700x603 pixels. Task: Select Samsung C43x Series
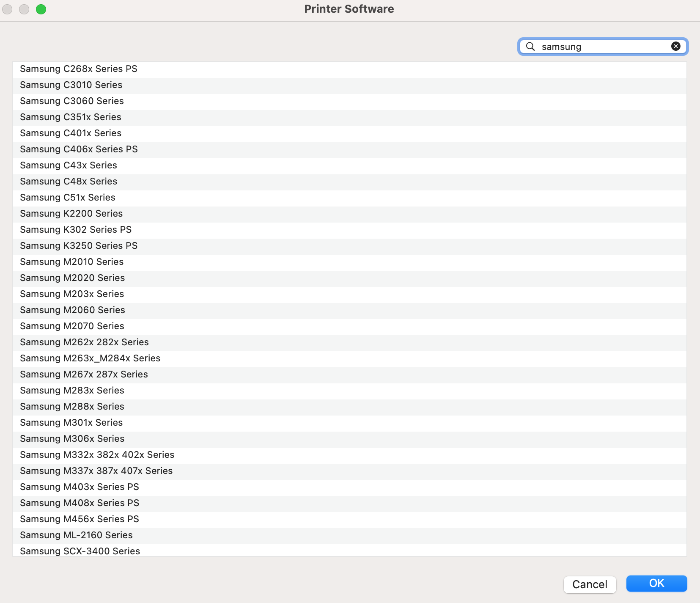[350, 165]
